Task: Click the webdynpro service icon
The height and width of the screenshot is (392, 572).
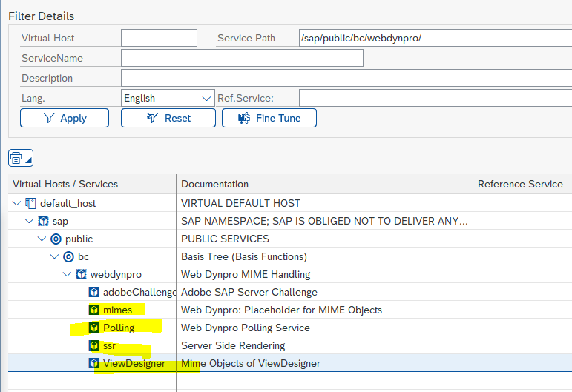Action: [x=81, y=274]
